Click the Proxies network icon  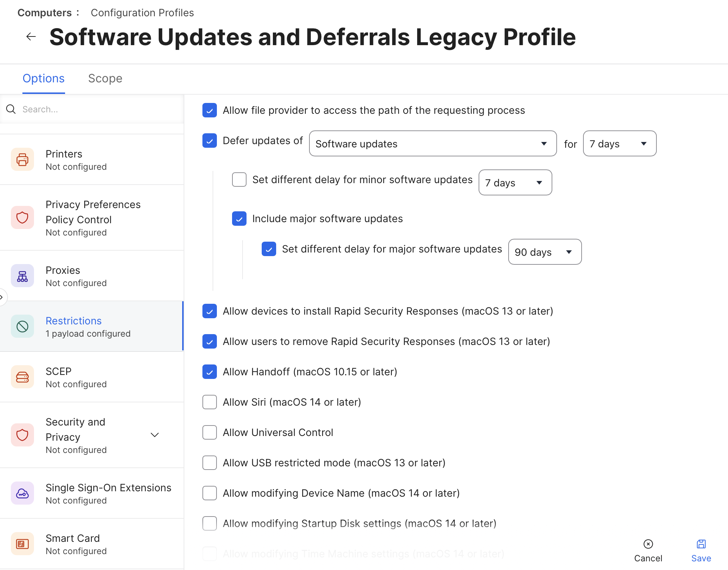pyautogui.click(x=22, y=276)
